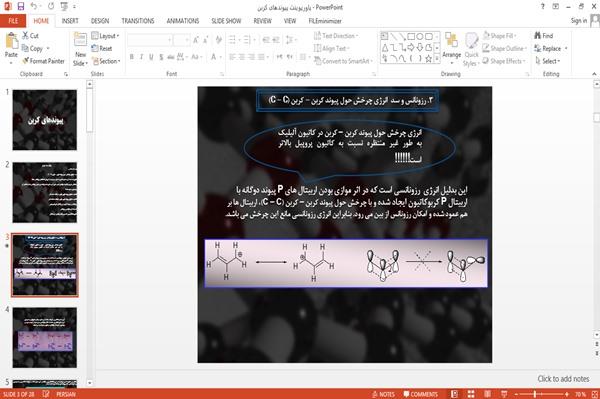Switch to the DESIGN tab
The width and height of the screenshot is (600, 399).
coord(100,21)
